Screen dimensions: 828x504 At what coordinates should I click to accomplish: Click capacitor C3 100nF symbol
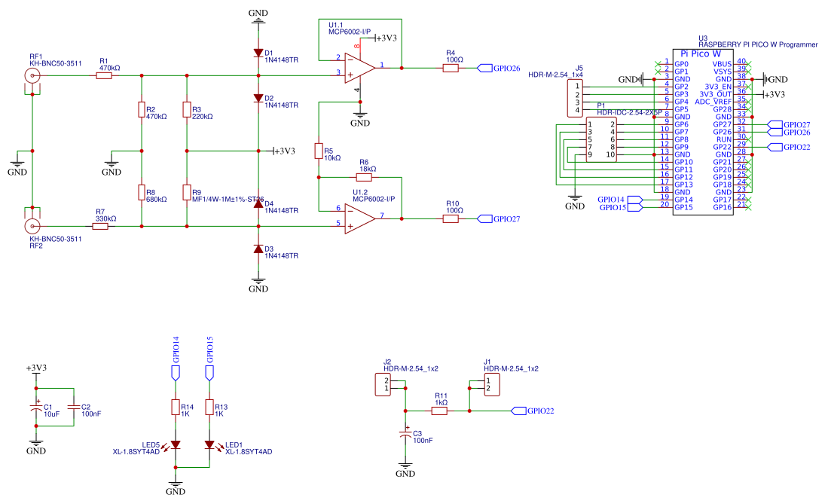click(406, 435)
